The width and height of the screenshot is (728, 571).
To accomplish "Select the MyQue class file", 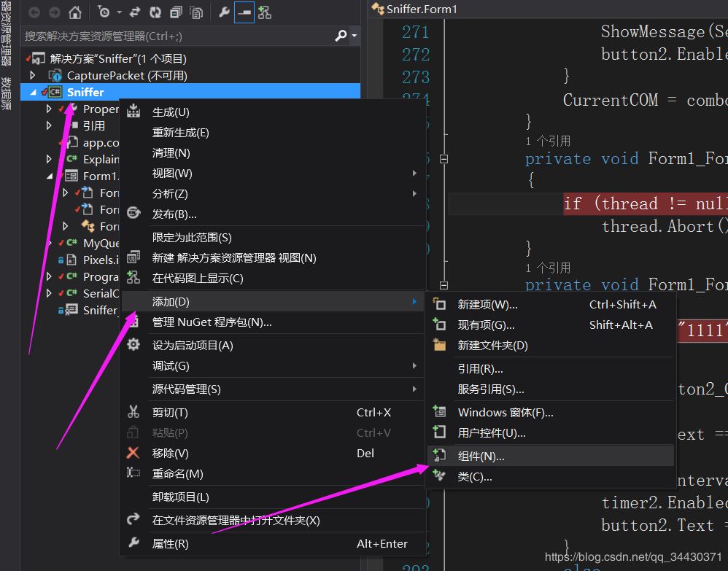I will point(101,243).
